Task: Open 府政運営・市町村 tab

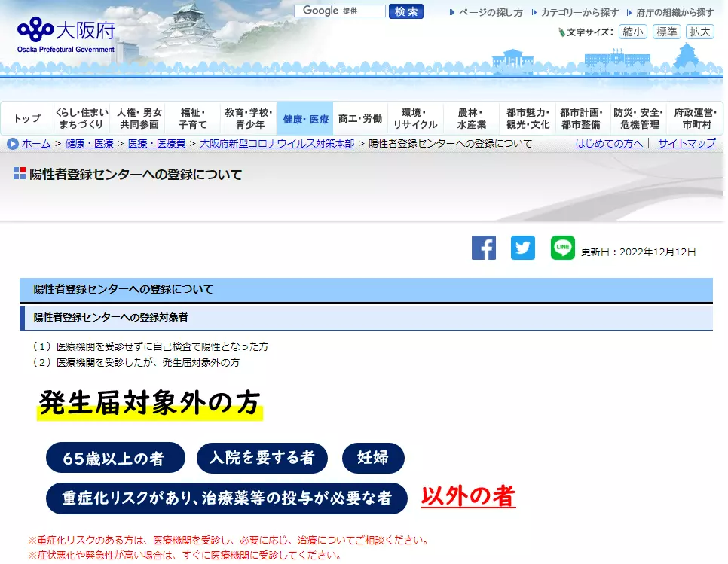Action: (x=696, y=118)
